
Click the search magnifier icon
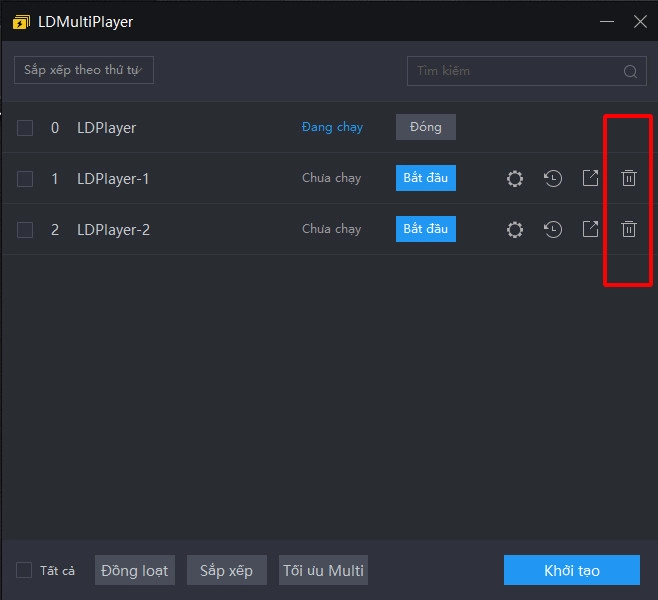[x=630, y=71]
